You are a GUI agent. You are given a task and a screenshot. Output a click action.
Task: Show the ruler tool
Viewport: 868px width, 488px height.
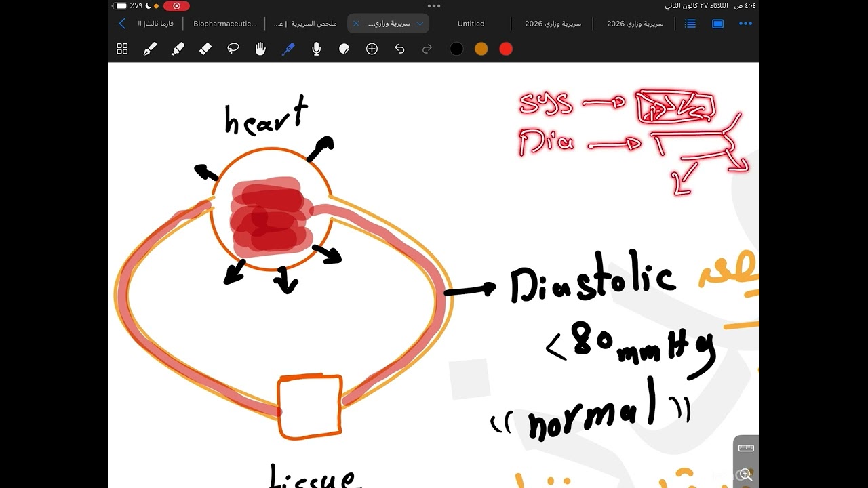746,448
